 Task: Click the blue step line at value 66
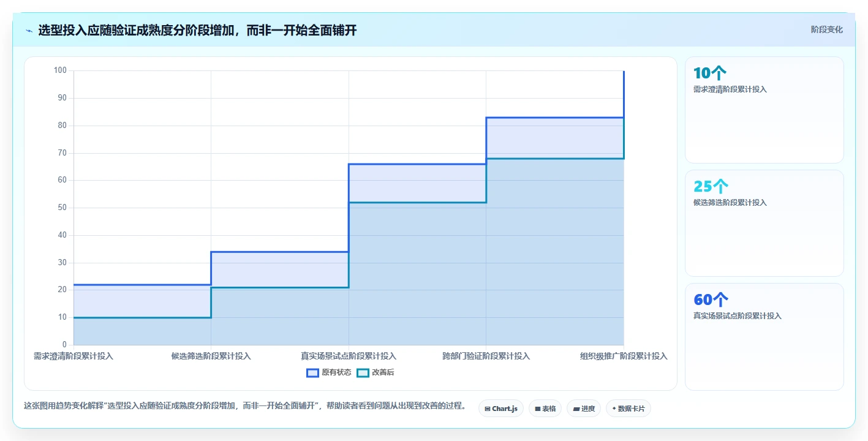click(417, 164)
